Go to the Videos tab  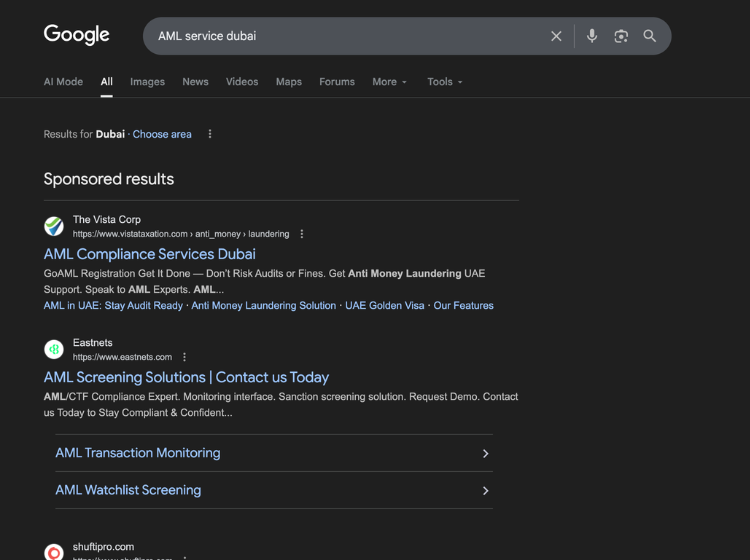tap(242, 82)
